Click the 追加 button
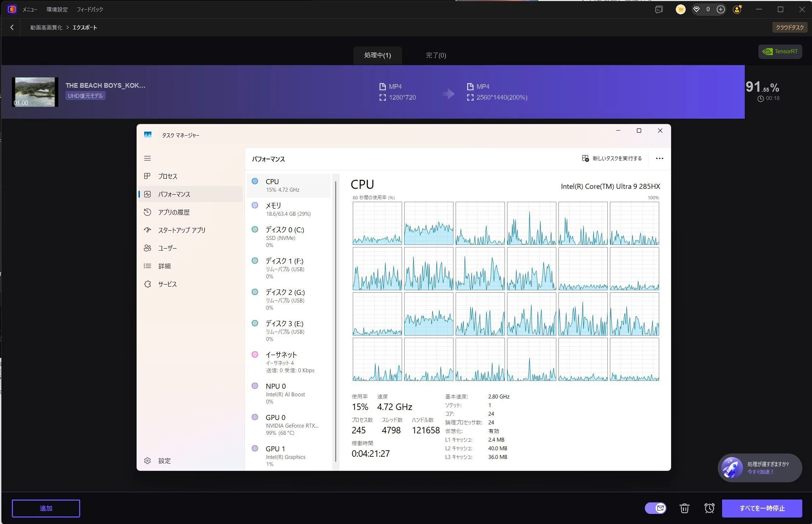 pyautogui.click(x=46, y=508)
